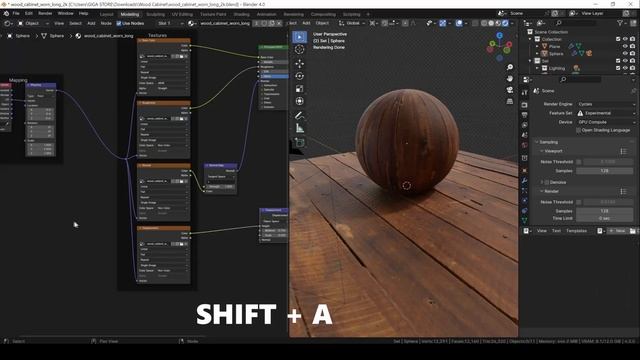Open the Window menu
Screen dimensions: 640x360
(65, 13)
